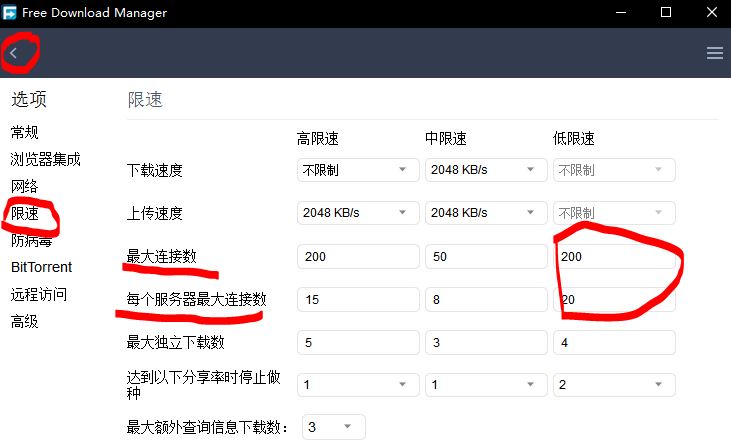Open 高限速 share ratio dropdown
Screen dimensions: 731x440
[358, 385]
